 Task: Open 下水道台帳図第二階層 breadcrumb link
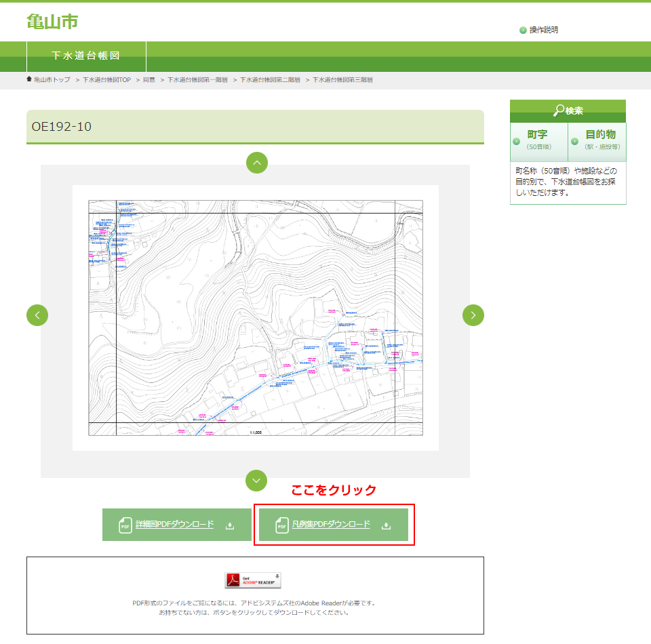pos(270,80)
